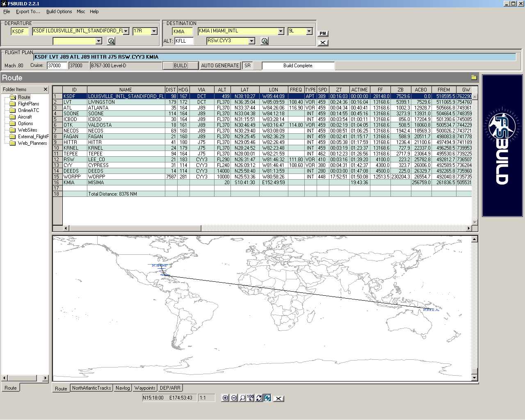
Task: Click folder panel scrollbar right arrow
Action: (45, 378)
